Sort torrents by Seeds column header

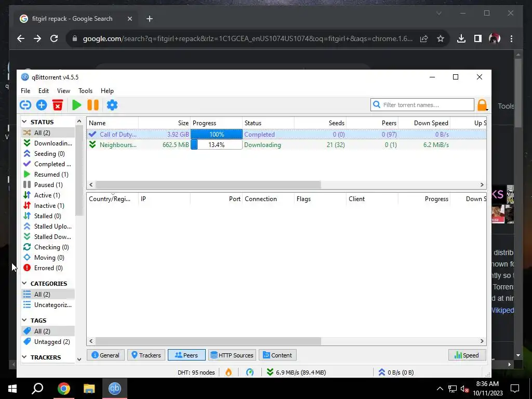coord(320,123)
